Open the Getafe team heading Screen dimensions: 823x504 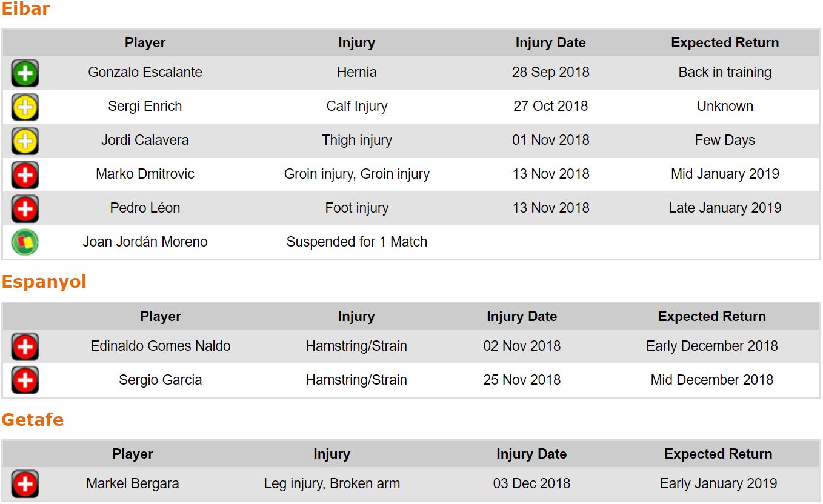[x=32, y=420]
